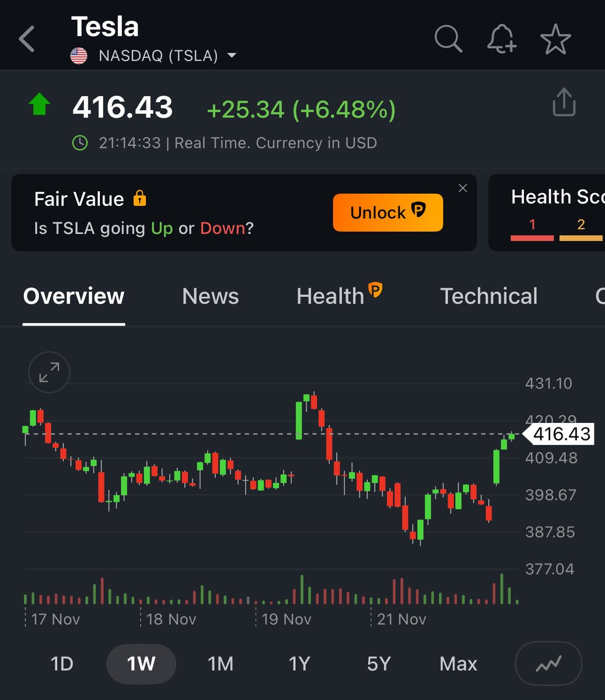The image size is (605, 700).
Task: Open the search for stocks
Action: click(x=448, y=39)
